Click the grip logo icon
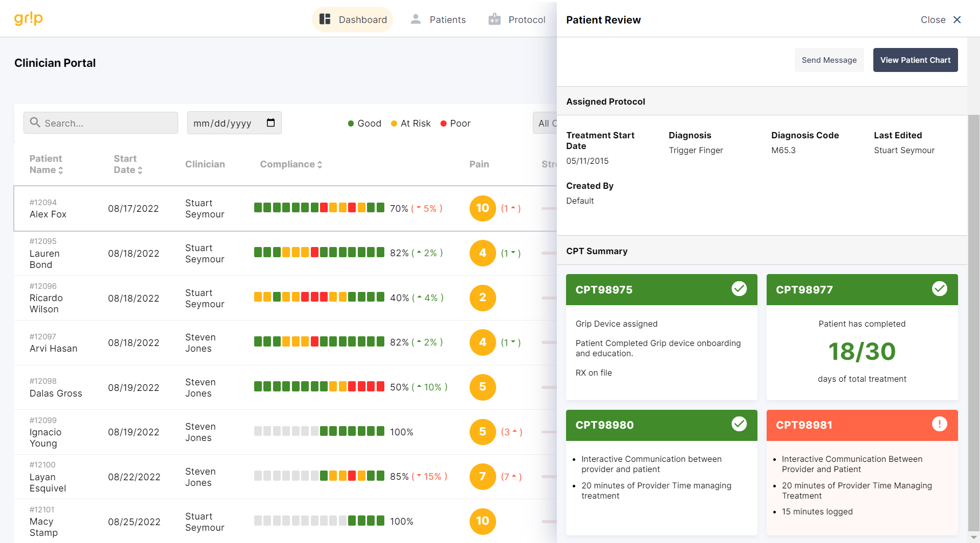Screen dimensions: 980x543 (29, 19)
